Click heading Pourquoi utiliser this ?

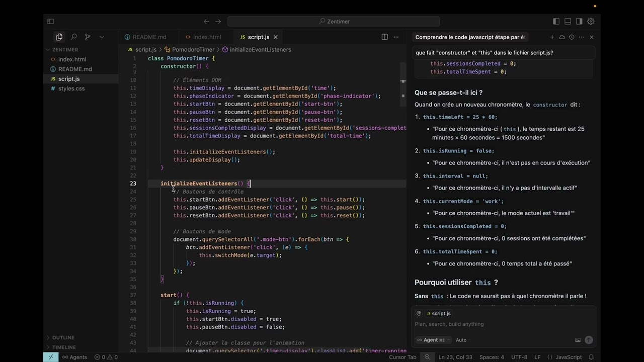[456, 283]
